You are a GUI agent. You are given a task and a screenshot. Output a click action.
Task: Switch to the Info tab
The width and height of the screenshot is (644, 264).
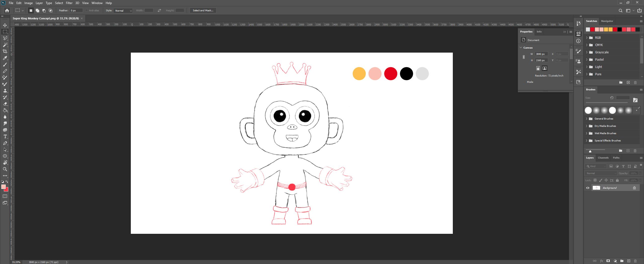tap(539, 32)
